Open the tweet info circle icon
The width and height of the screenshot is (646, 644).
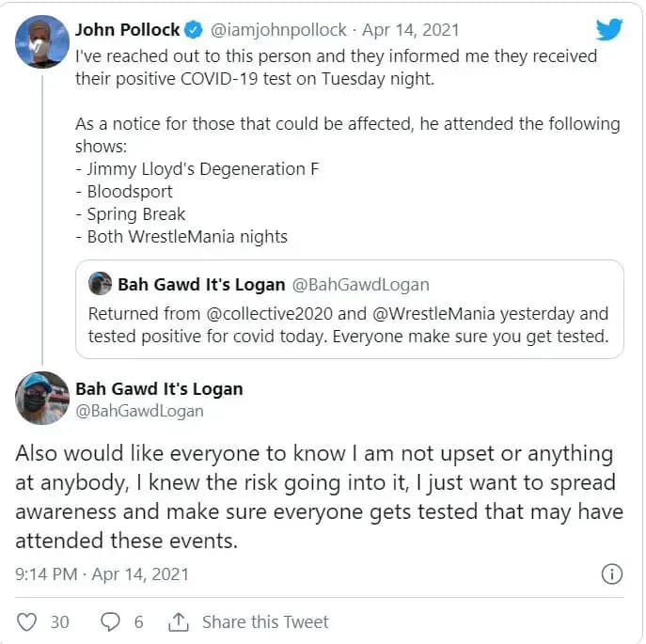pyautogui.click(x=610, y=573)
